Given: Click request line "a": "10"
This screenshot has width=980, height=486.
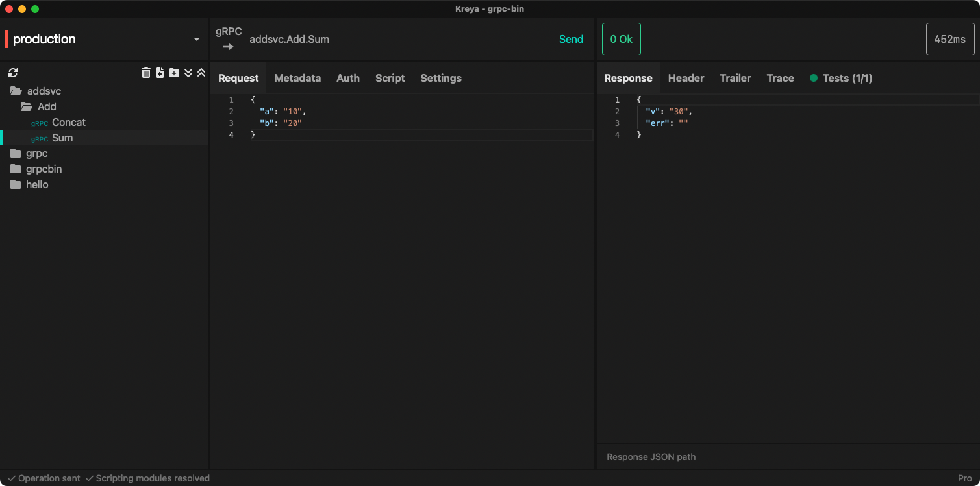Looking at the screenshot, I should [283, 112].
